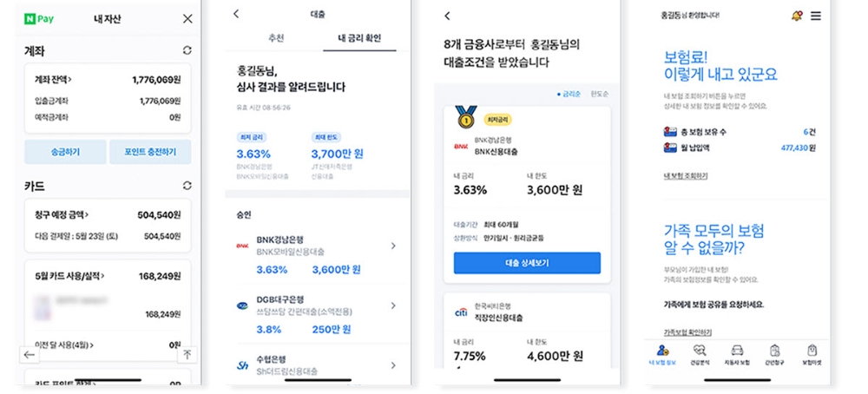Screen dimensions: 868x394
Task: Expand 청구 예정 금액 details
Action: coord(62,214)
